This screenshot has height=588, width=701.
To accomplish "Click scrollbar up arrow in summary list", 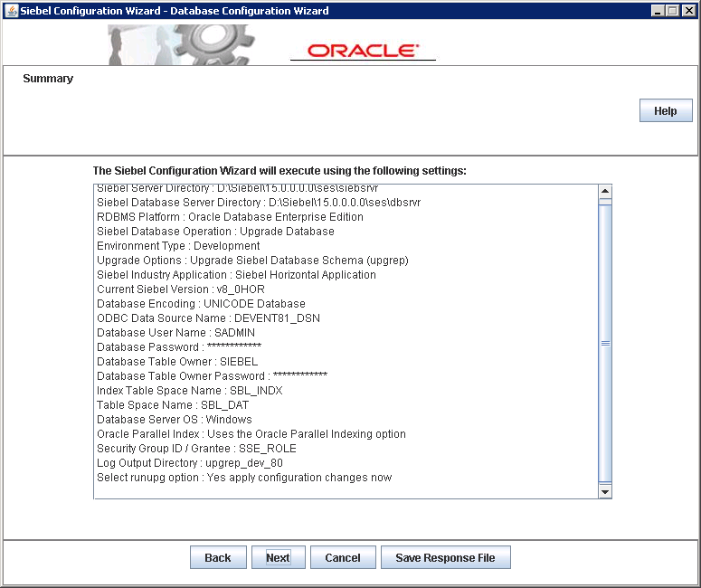I will coord(605,192).
